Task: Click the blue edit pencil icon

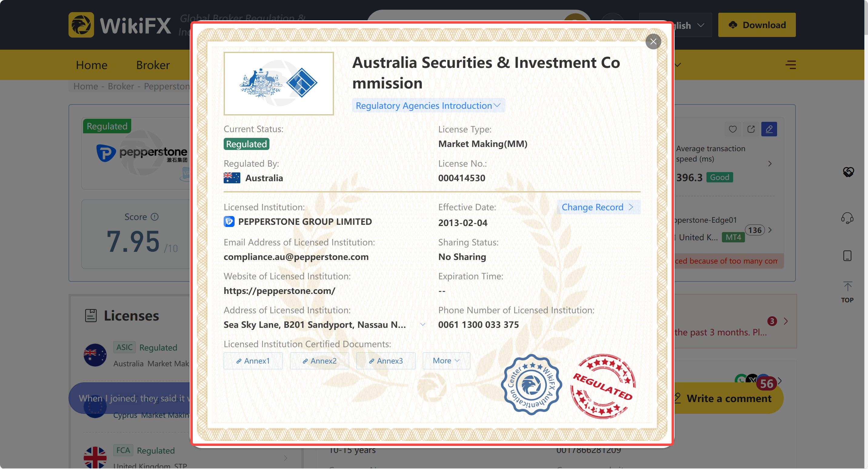Action: 769,129
